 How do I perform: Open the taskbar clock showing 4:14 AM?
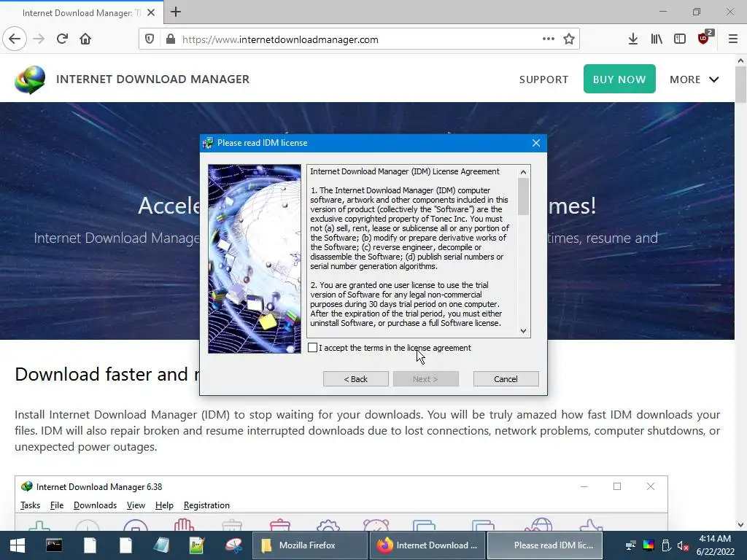(715, 545)
